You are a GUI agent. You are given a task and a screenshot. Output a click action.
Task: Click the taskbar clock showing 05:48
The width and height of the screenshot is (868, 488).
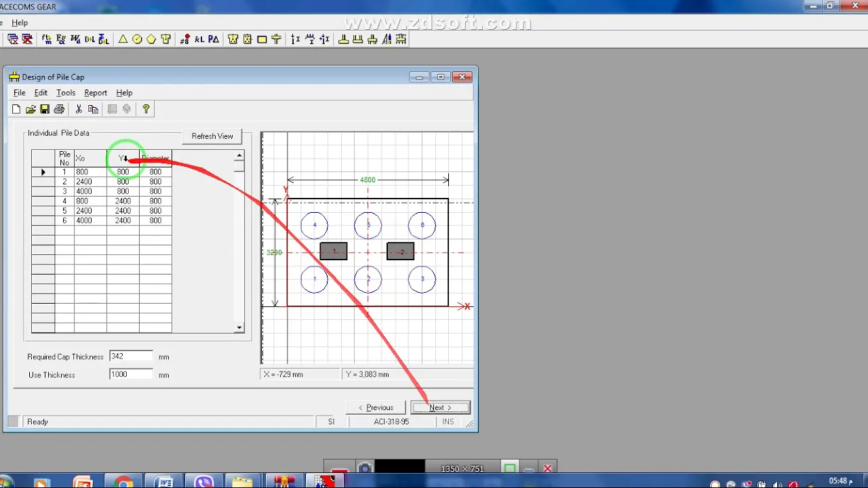840,481
